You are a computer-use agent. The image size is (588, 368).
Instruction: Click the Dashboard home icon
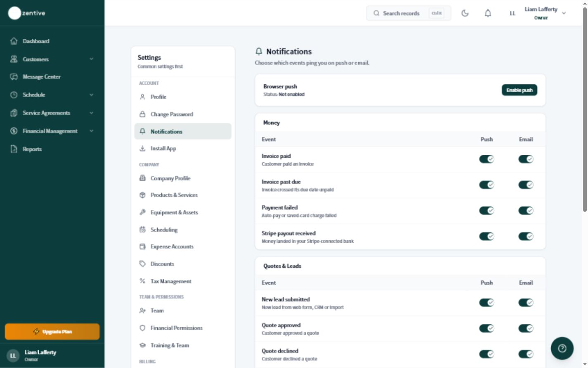(14, 41)
